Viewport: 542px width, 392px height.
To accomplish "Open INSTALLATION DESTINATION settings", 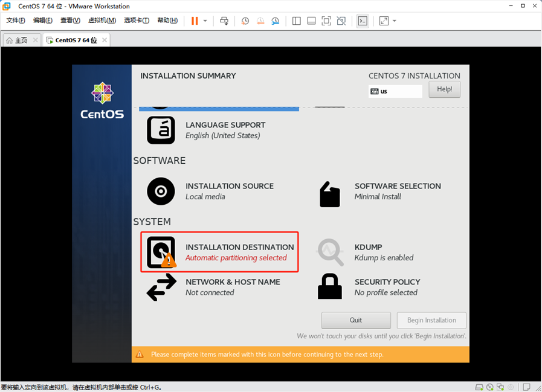I will [x=219, y=252].
